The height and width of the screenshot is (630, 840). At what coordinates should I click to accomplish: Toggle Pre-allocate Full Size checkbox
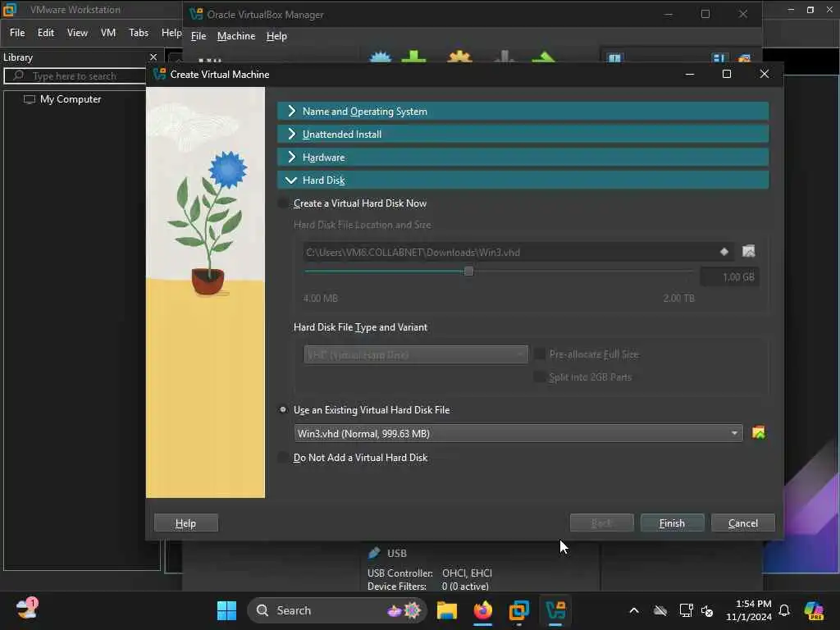540,354
